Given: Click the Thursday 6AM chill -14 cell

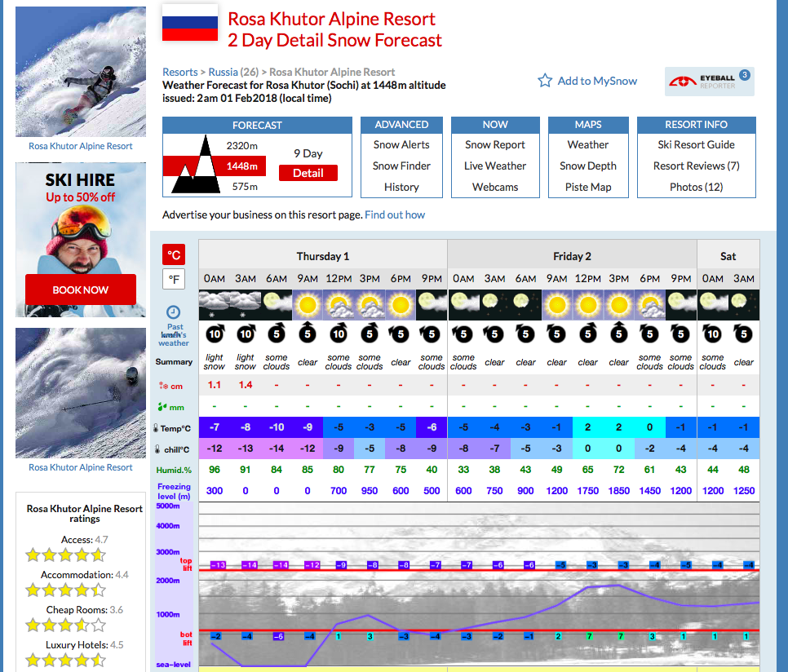Looking at the screenshot, I should pos(277,449).
